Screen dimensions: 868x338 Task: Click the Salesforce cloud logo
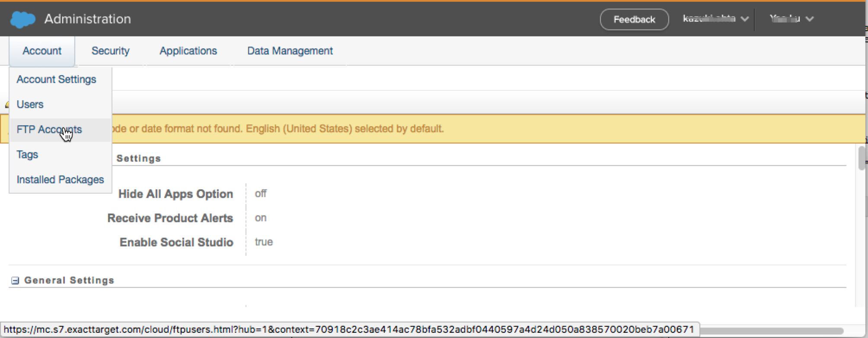(22, 19)
